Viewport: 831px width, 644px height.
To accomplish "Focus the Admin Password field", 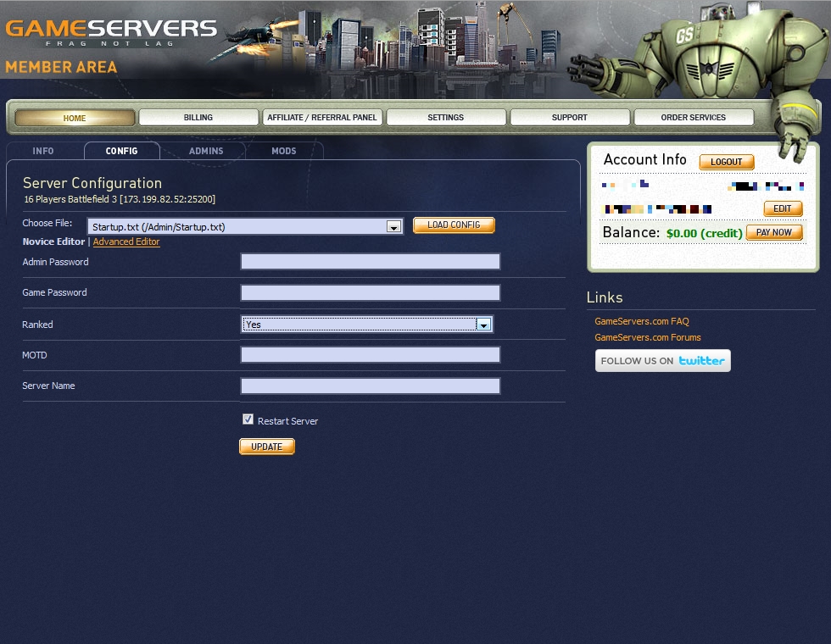I will coord(371,261).
